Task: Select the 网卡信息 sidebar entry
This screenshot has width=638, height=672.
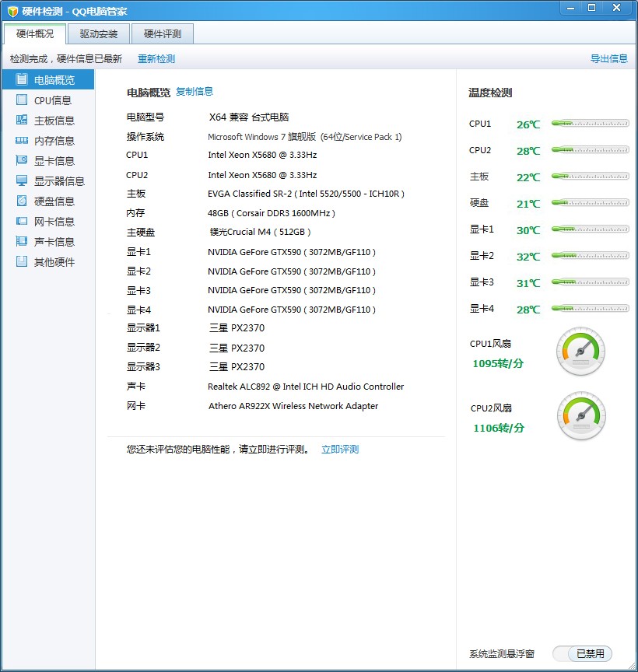Action: tap(48, 221)
